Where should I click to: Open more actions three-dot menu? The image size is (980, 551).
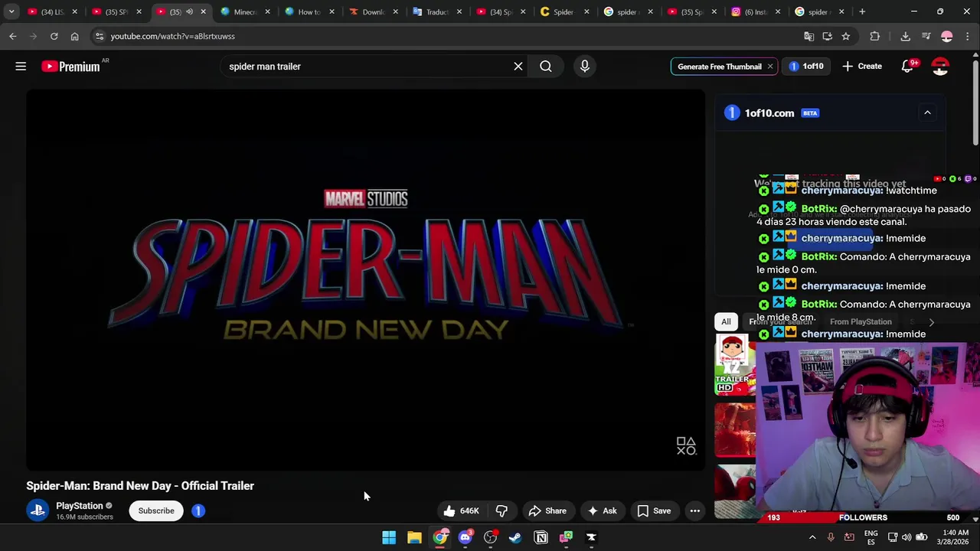[695, 510]
